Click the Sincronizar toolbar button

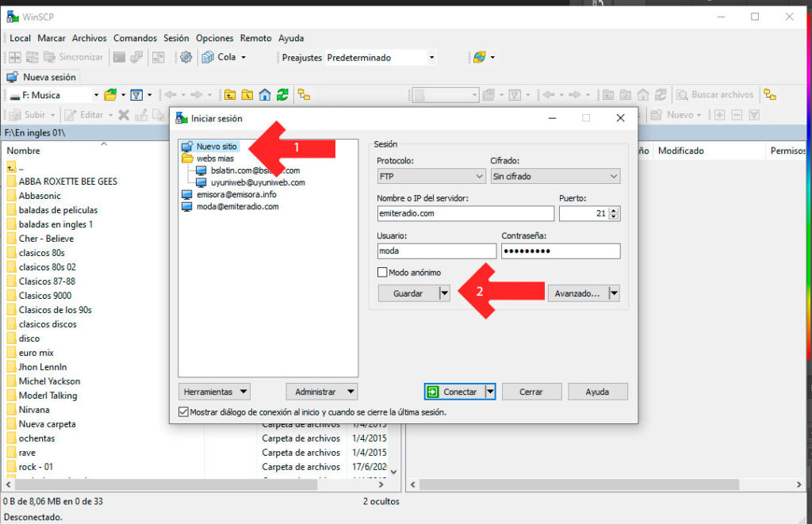74,57
